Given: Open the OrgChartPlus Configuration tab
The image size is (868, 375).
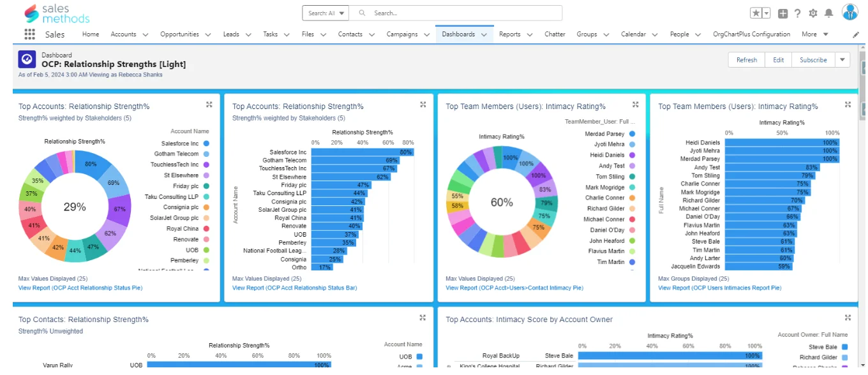Looking at the screenshot, I should (x=751, y=34).
